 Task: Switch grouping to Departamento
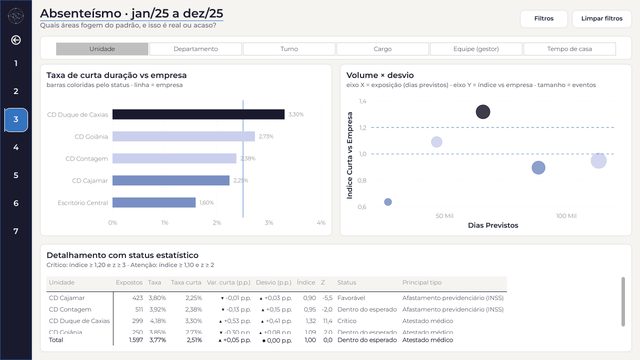pyautogui.click(x=196, y=49)
